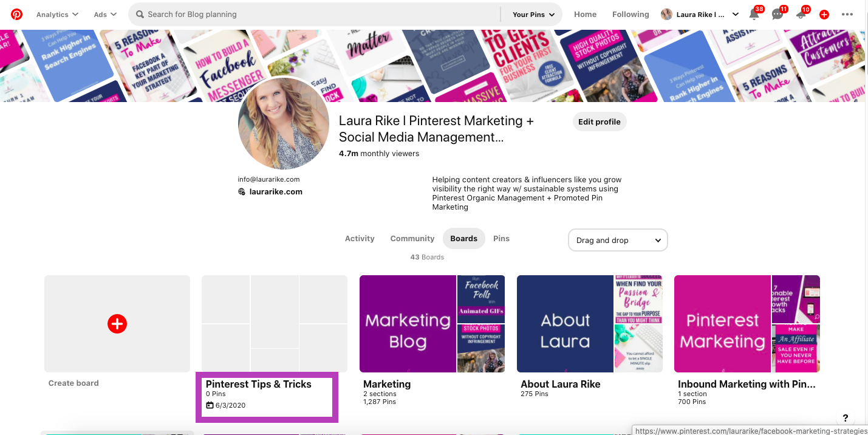
Task: Click the 275 Pins count
Action: coord(535,394)
